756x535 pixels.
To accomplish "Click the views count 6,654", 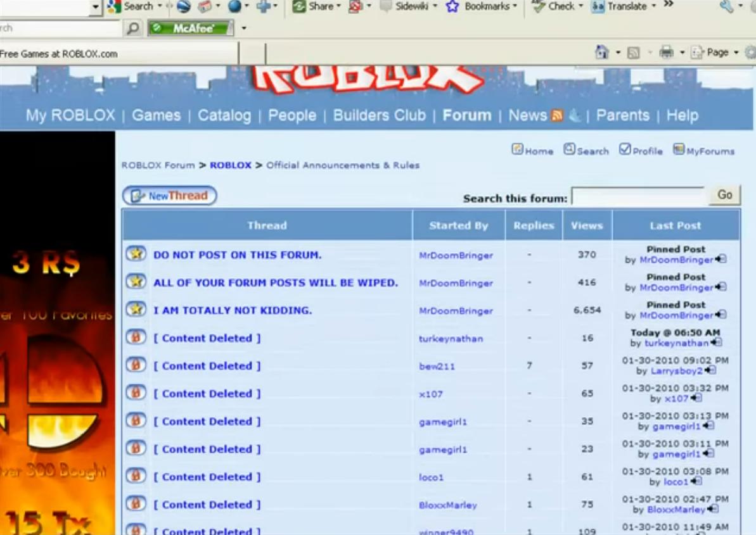I will point(587,310).
